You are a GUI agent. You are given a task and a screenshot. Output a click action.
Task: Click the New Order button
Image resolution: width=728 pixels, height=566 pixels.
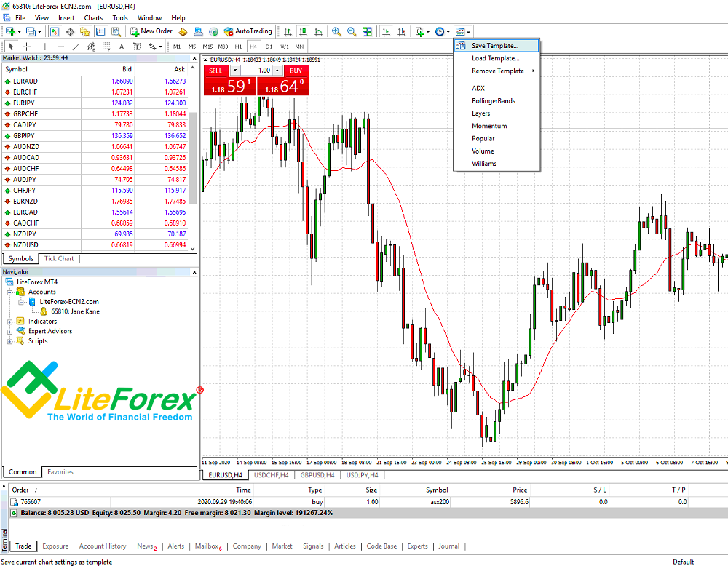click(x=151, y=31)
